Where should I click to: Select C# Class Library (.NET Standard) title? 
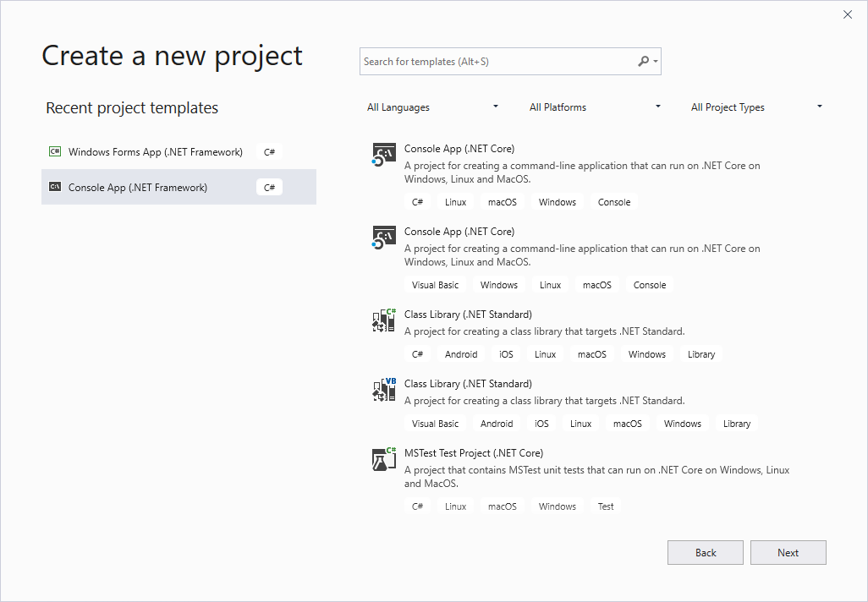(468, 315)
